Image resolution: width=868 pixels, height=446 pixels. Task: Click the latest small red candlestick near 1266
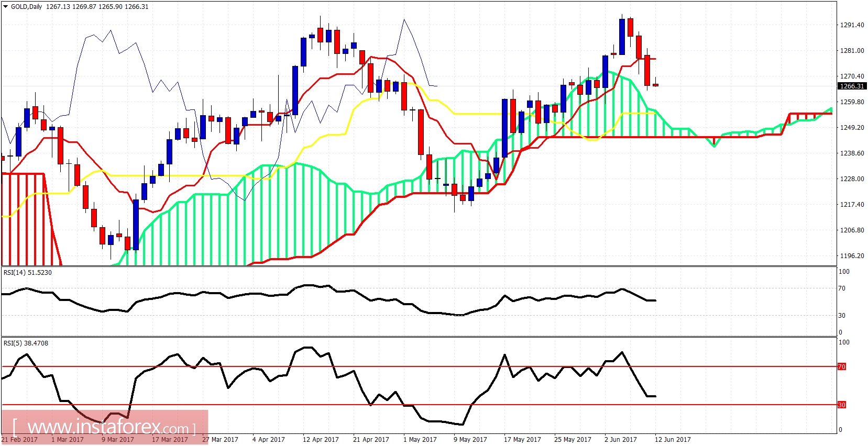click(655, 84)
